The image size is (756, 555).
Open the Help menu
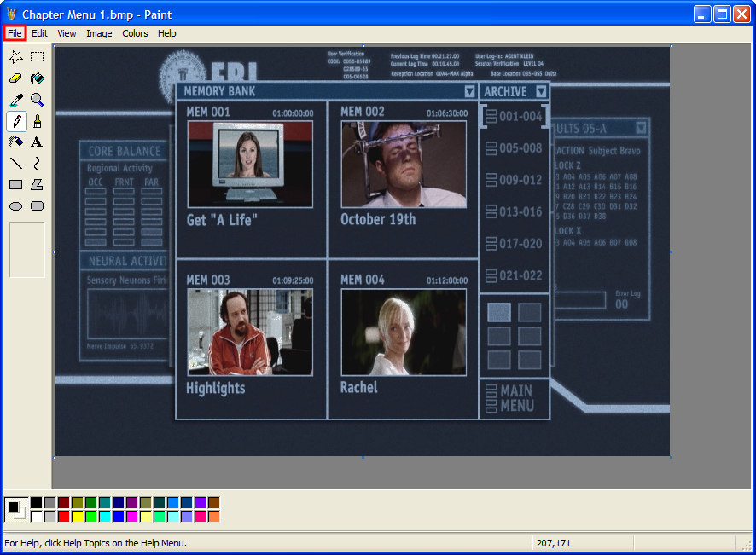(x=167, y=33)
